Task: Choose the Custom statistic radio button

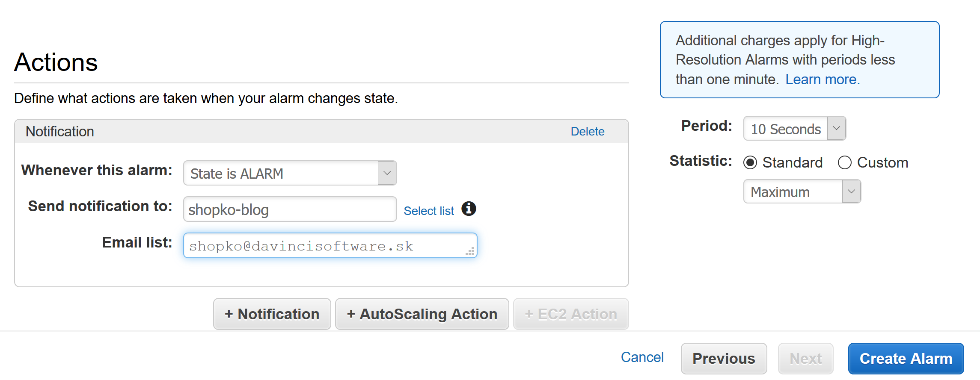Action: tap(844, 163)
